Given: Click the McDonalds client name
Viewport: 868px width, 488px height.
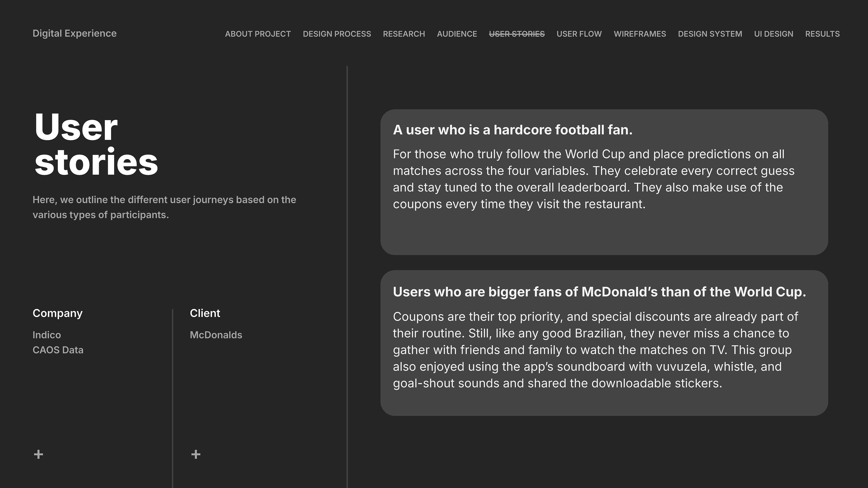Looking at the screenshot, I should (216, 335).
